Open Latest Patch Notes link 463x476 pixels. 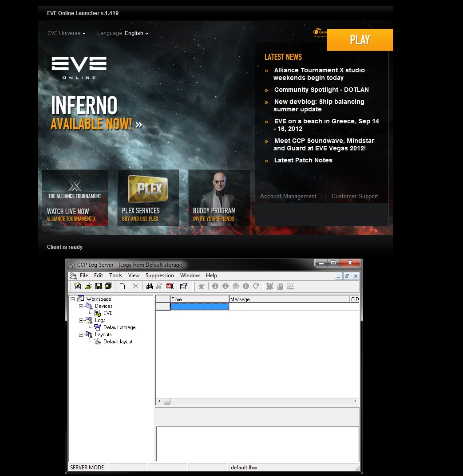[x=303, y=160]
